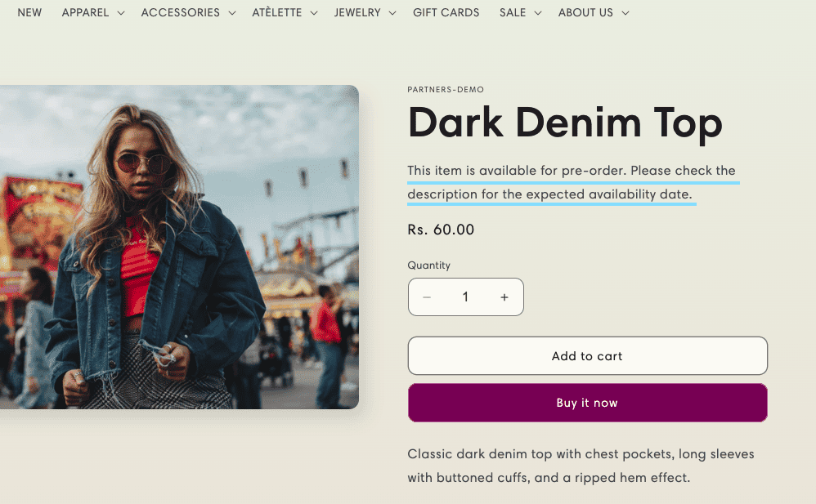Select the Dark Denim Top title
The height and width of the screenshot is (504, 816).
pos(565,123)
